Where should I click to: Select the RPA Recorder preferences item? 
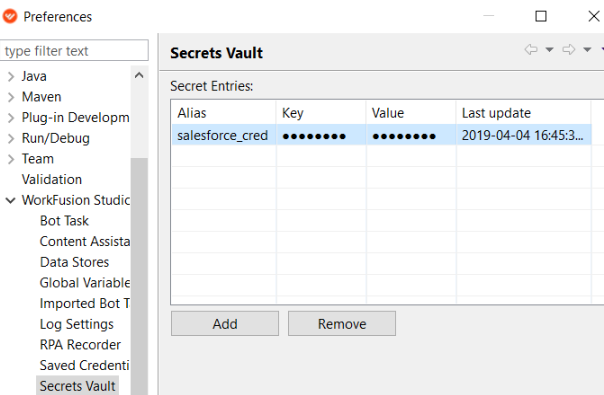point(80,345)
